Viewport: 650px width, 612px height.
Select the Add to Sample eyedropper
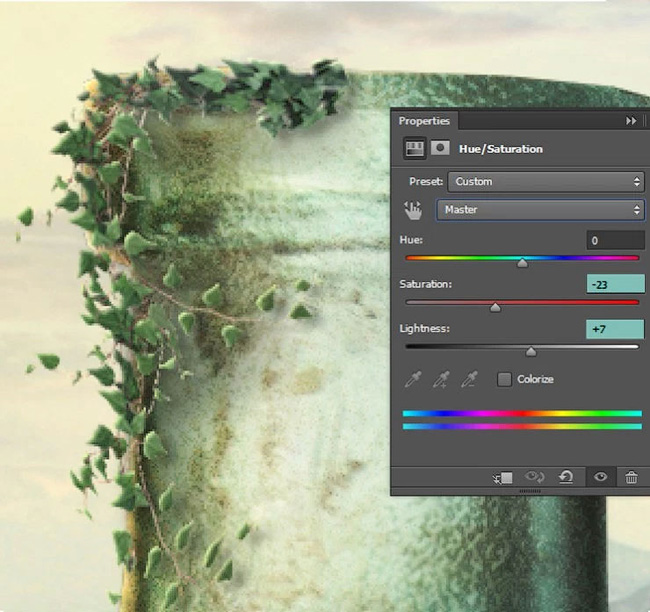pos(441,379)
